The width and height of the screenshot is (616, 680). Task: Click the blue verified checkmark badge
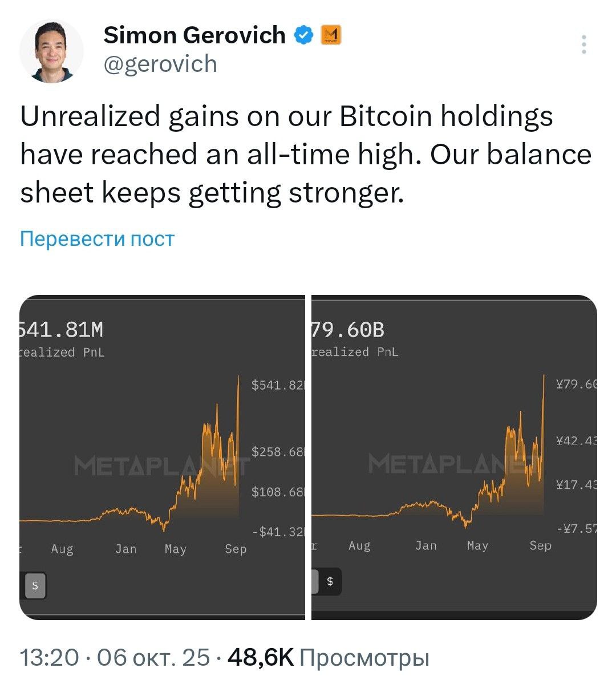[303, 35]
